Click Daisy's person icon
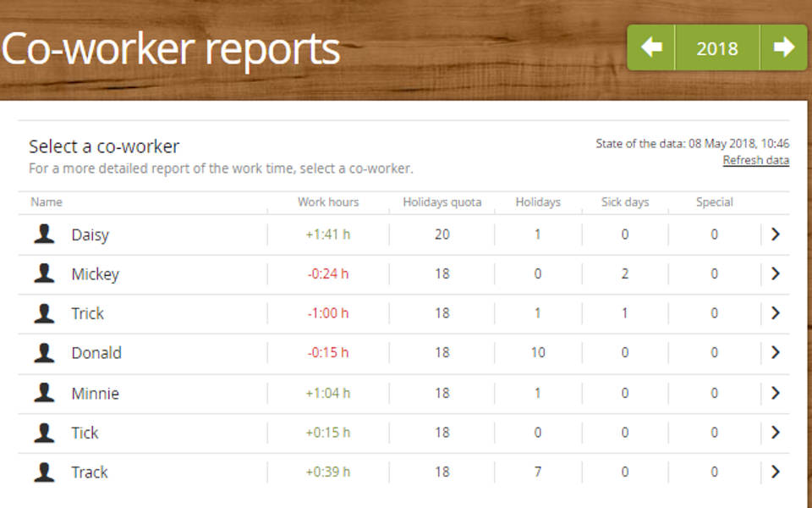The height and width of the screenshot is (508, 812). [x=44, y=235]
